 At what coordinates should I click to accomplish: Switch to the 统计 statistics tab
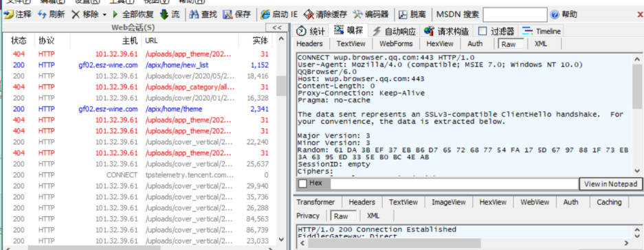(311, 31)
